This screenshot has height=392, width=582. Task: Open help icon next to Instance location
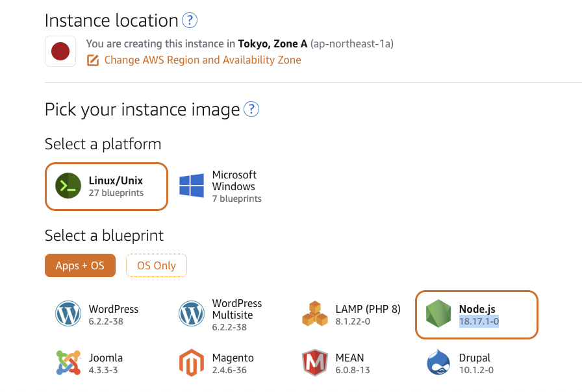coord(190,20)
